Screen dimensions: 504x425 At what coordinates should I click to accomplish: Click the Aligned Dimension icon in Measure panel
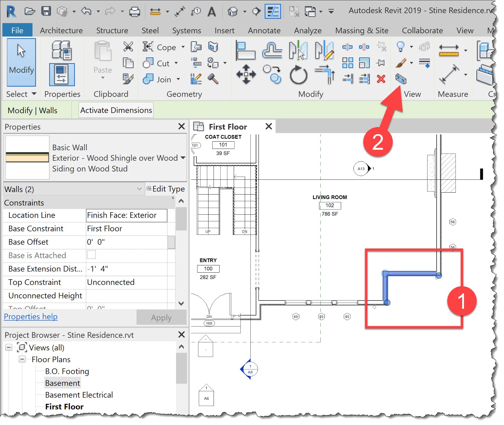point(449,50)
